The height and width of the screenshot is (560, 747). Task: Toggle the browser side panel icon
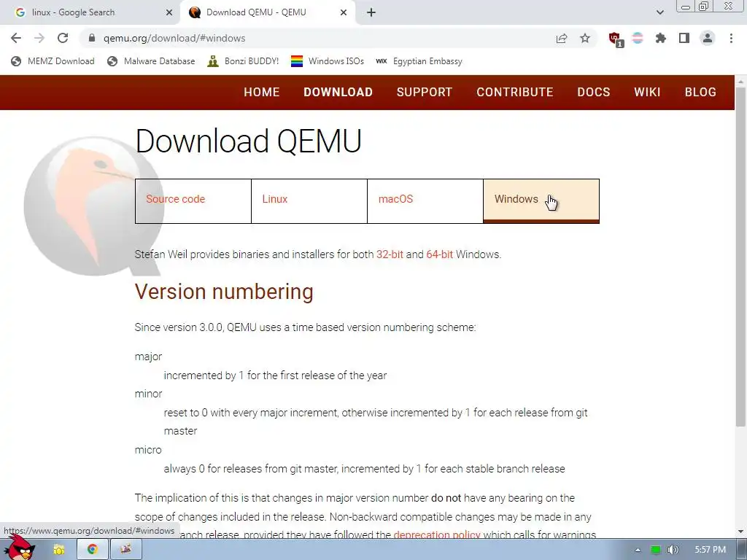[x=684, y=38]
